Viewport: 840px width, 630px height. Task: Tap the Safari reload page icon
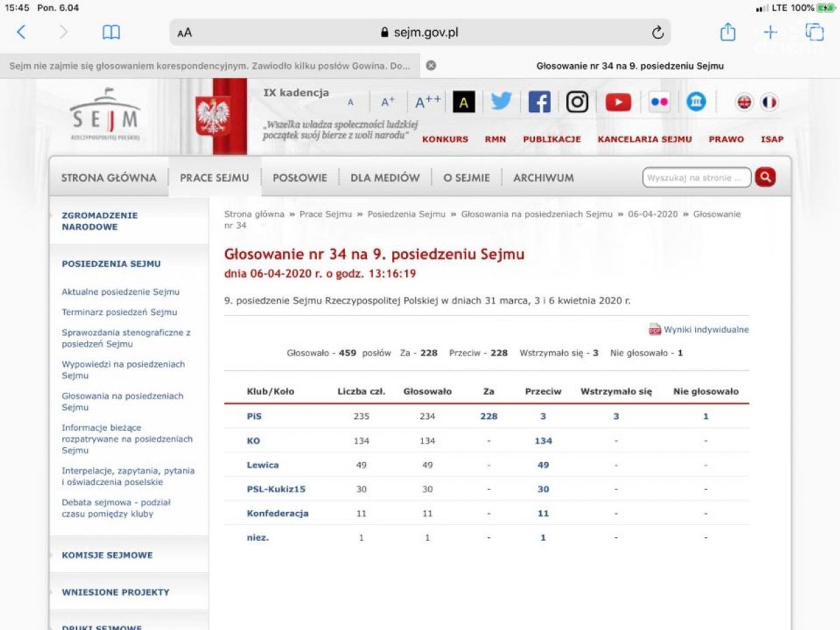pos(657,33)
